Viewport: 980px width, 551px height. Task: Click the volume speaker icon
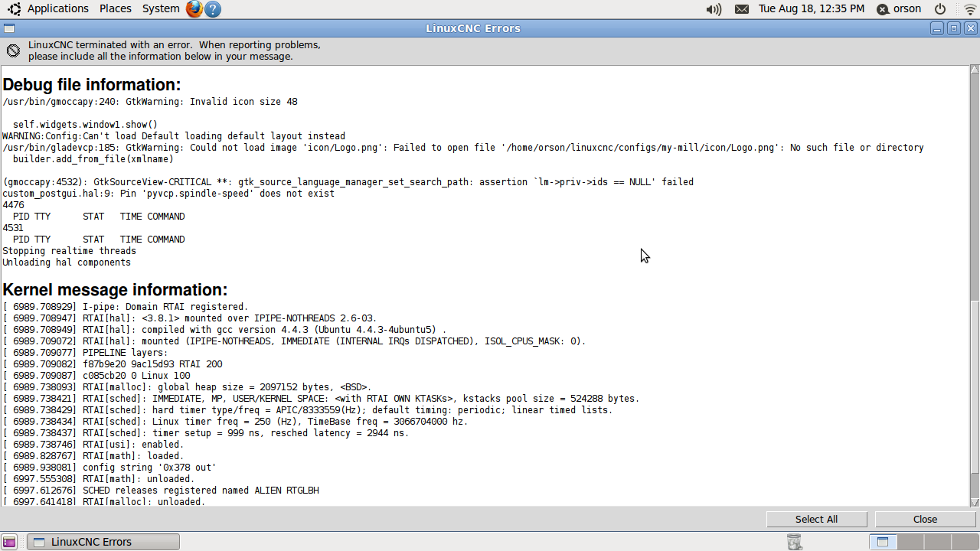tap(714, 9)
